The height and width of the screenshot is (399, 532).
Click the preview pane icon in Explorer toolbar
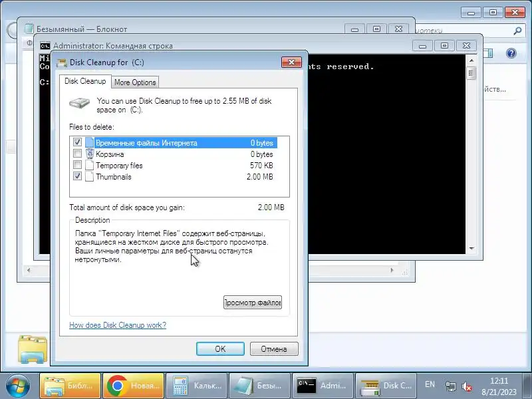pos(488,53)
